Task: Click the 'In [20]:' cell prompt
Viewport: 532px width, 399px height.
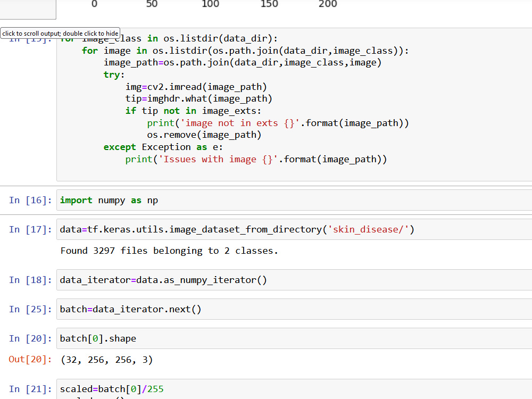Action: 30,338
